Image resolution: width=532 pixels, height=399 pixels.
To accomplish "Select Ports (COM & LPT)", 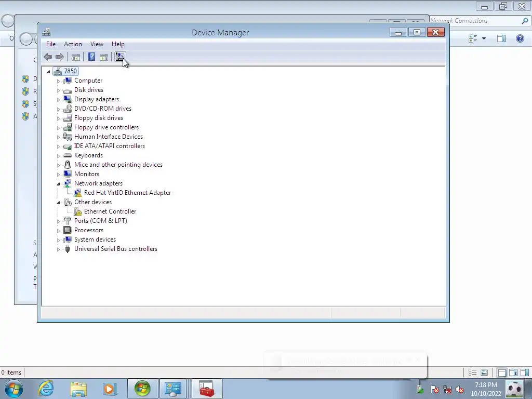I will [101, 221].
